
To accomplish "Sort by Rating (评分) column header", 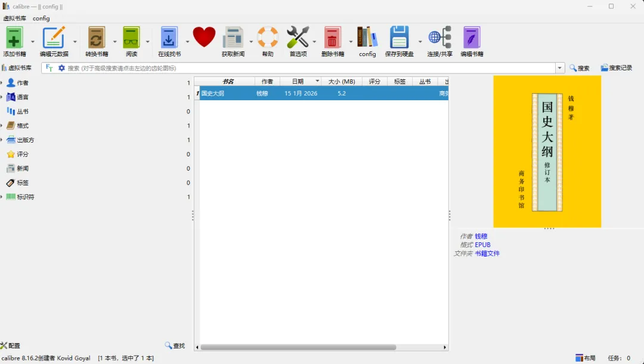I will [374, 81].
